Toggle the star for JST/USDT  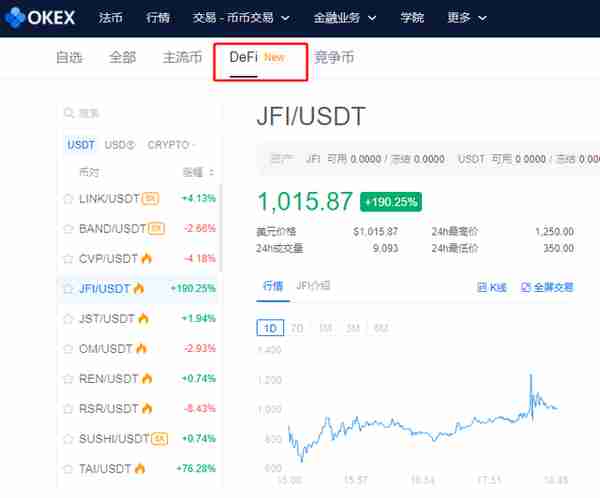pyautogui.click(x=68, y=318)
